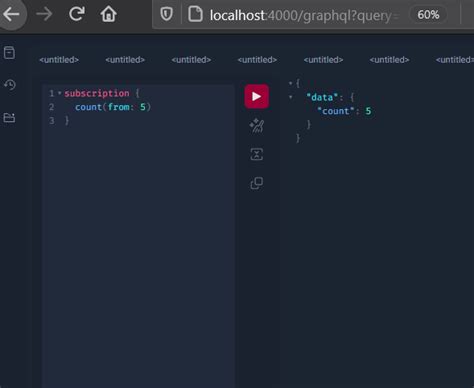This screenshot has height=388, width=474.
Task: Click line number 2 in the editor gutter
Action: (52, 107)
